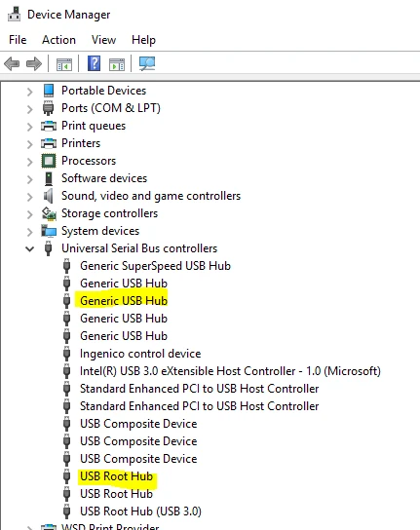The image size is (420, 530).
Task: Collapse Universal Serial Bus controllers node
Action: (30, 248)
